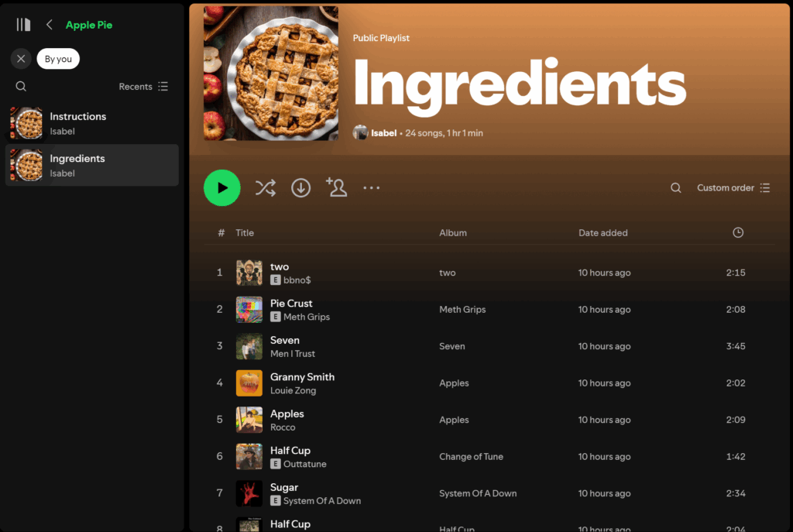Play the Ingredients playlist
793x532 pixels.
(222, 187)
